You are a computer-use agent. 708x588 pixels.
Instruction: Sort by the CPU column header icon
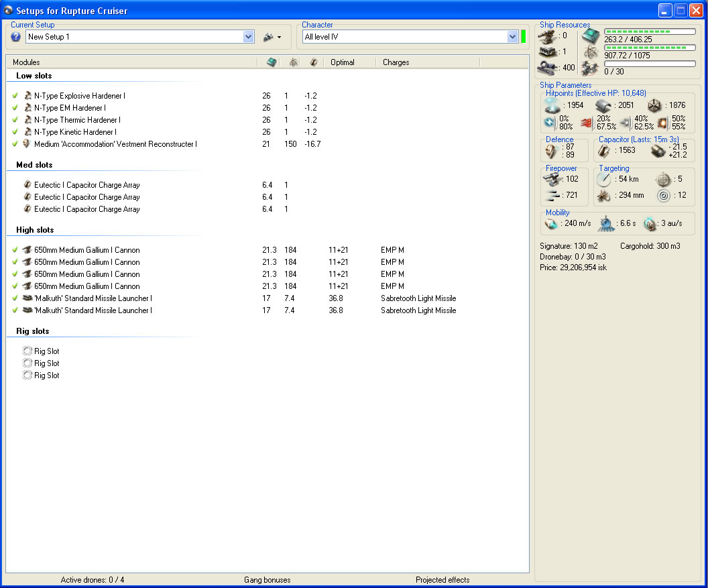[272, 62]
